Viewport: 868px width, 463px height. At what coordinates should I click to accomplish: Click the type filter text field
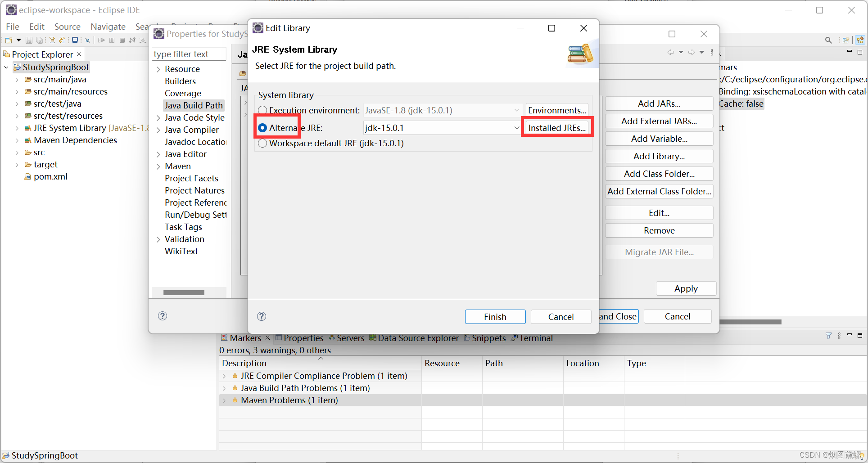pyautogui.click(x=189, y=54)
